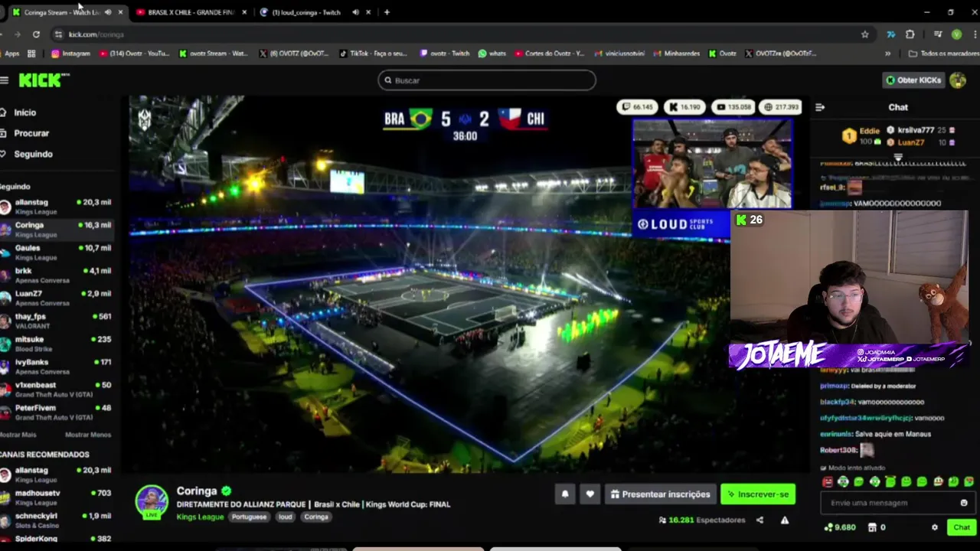The height and width of the screenshot is (551, 980).
Task: Click the verified badge next to Coringa
Action: coord(227,491)
